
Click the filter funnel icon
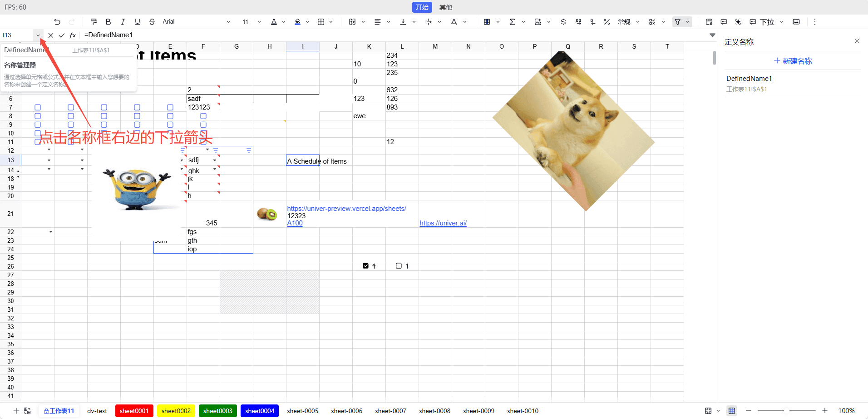click(677, 22)
